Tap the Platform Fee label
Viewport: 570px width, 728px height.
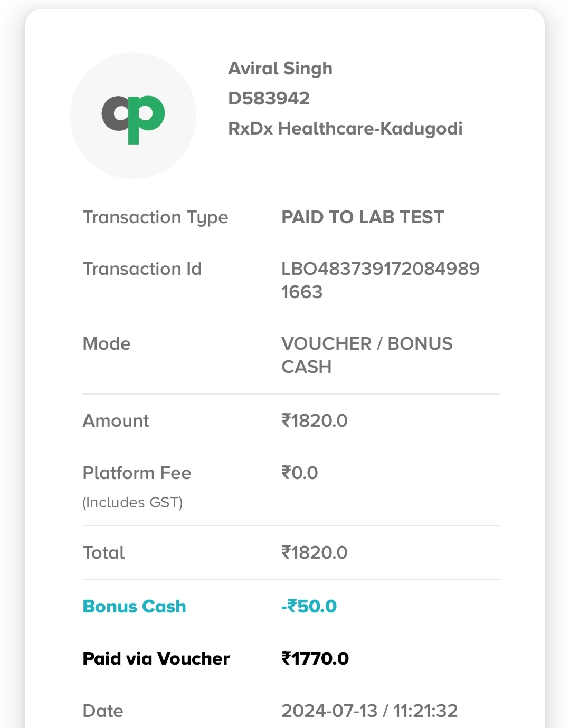pos(137,473)
